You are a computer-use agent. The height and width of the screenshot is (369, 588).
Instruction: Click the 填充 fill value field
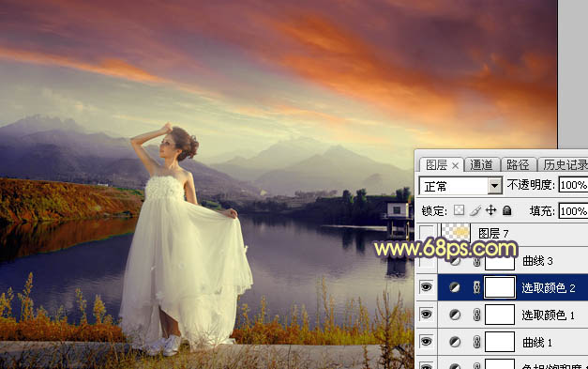pos(573,211)
